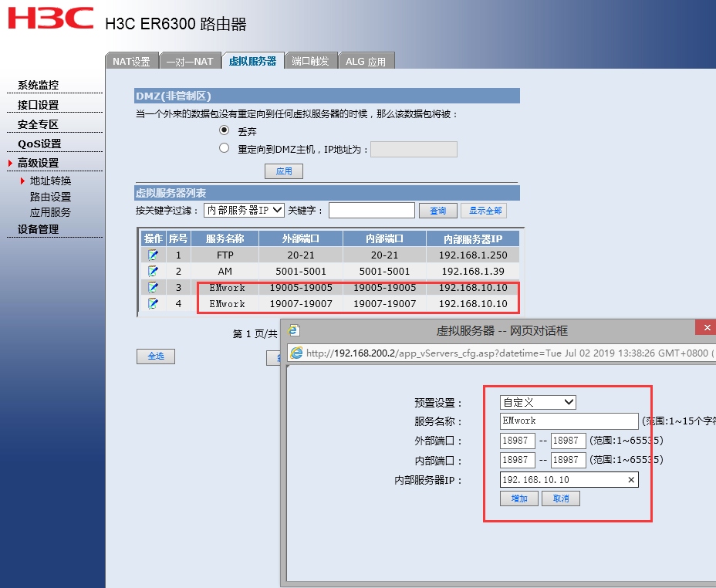Click external port cell 5001-5001
The width and height of the screenshot is (716, 588).
[x=300, y=271]
